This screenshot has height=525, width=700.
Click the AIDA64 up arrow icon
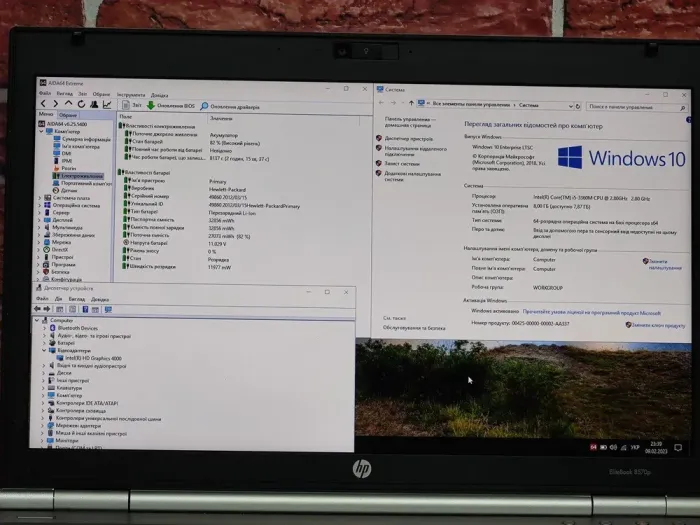(x=68, y=104)
